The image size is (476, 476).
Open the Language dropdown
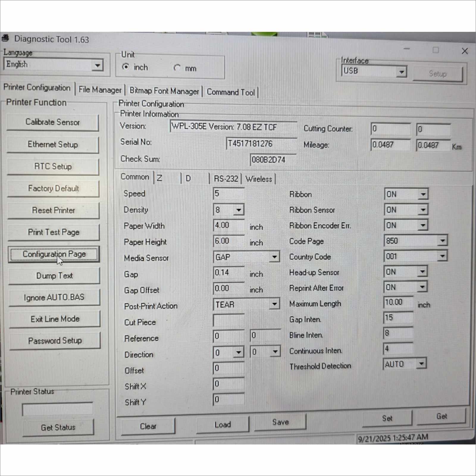(97, 65)
